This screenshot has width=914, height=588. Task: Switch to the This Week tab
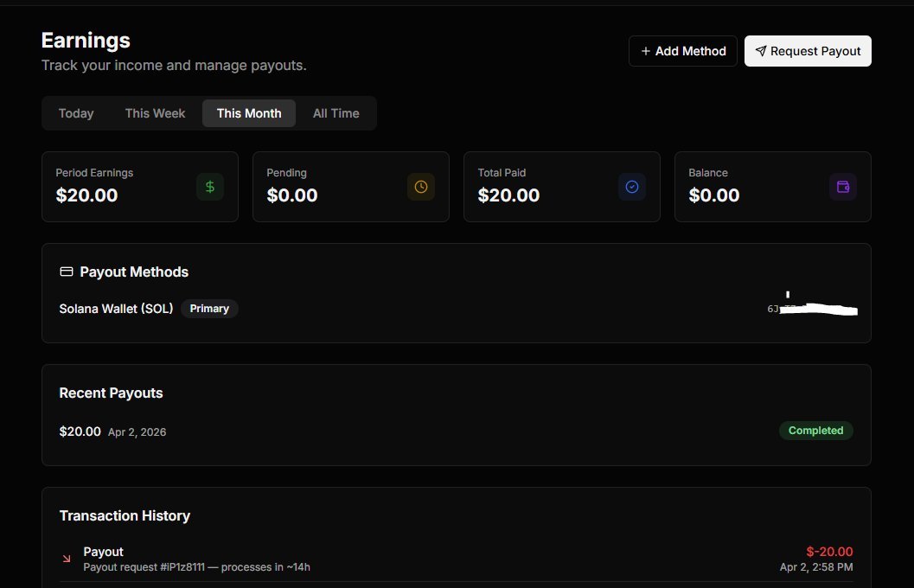tap(155, 113)
